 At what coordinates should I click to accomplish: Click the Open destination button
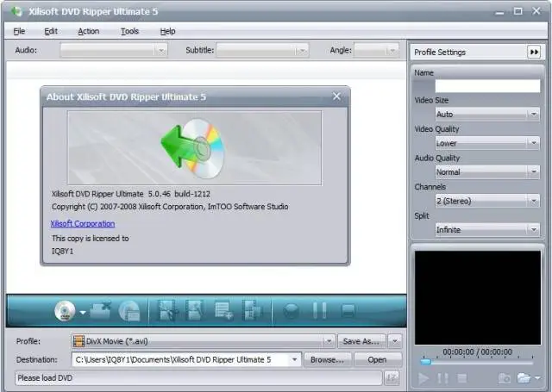378,359
